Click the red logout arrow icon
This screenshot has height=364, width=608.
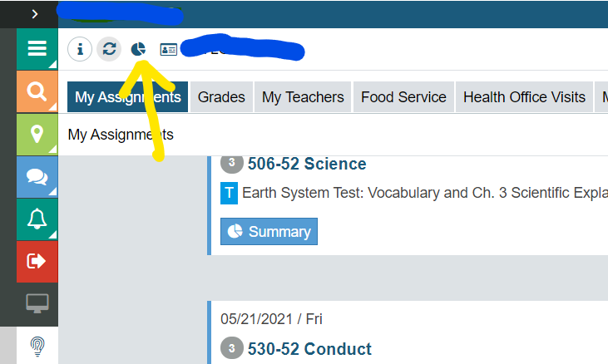tap(37, 262)
